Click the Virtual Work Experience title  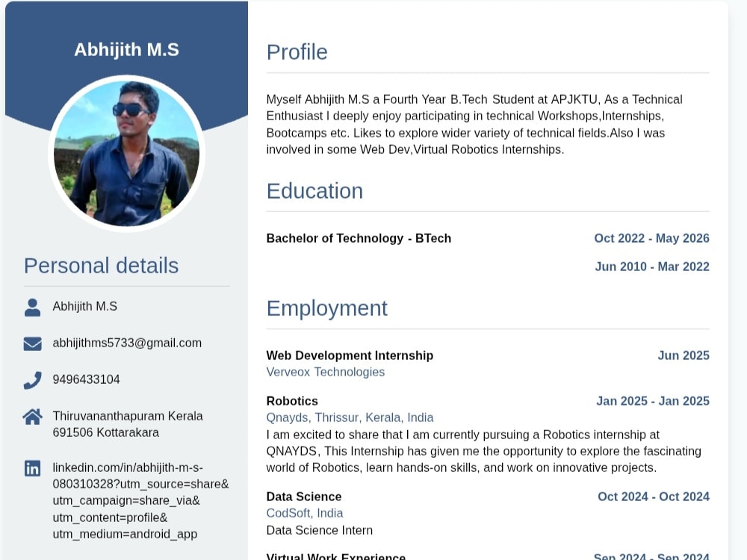pos(336,556)
